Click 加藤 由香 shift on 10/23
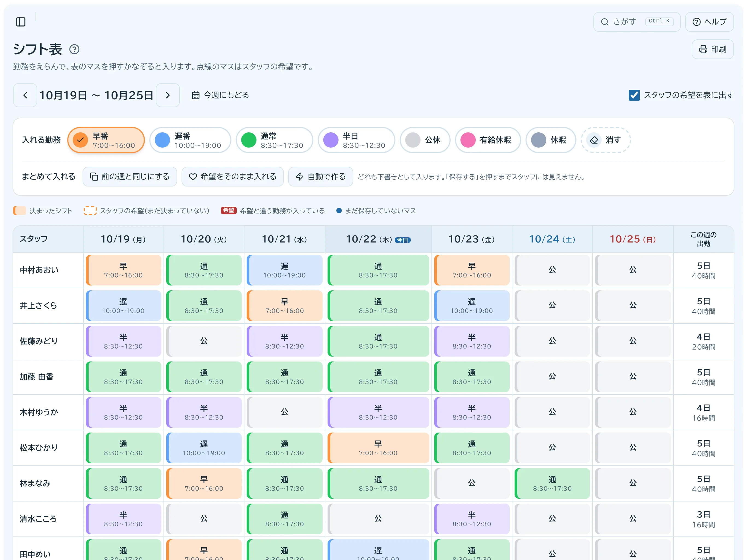Screen dimensions: 747x560 coord(472,377)
